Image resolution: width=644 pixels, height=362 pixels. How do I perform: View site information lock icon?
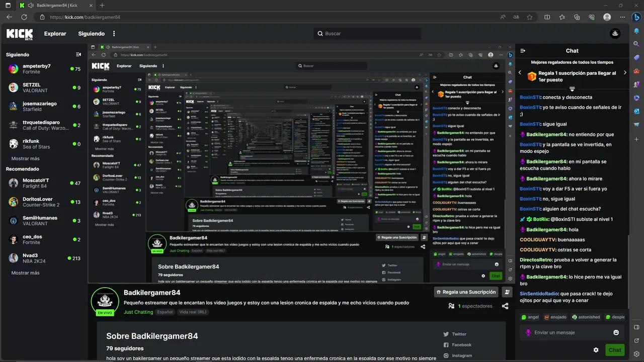[x=42, y=17]
